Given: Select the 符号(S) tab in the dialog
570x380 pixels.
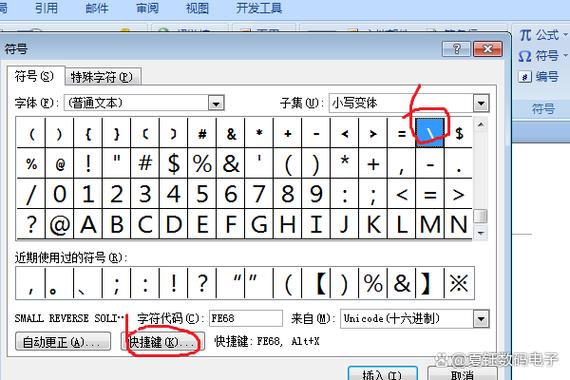Looking at the screenshot, I should coord(35,76).
